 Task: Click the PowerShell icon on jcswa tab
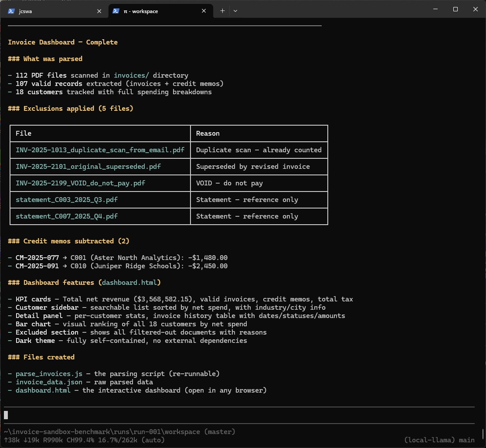[11, 11]
